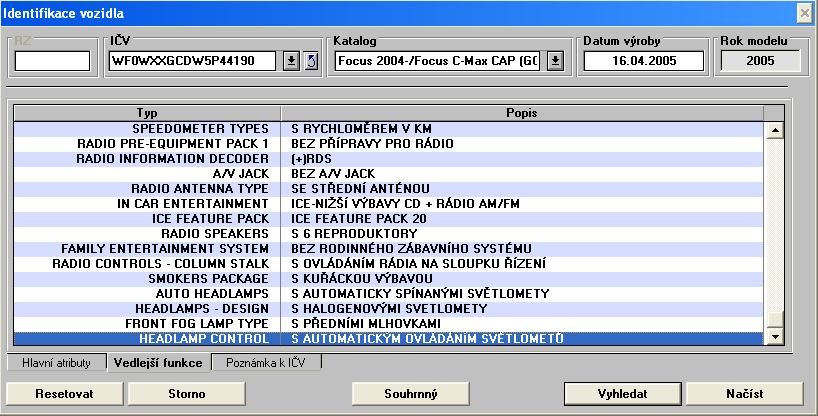Close the Identifikace vozidla dialog
Screen dimensions: 818x416
(803, 12)
